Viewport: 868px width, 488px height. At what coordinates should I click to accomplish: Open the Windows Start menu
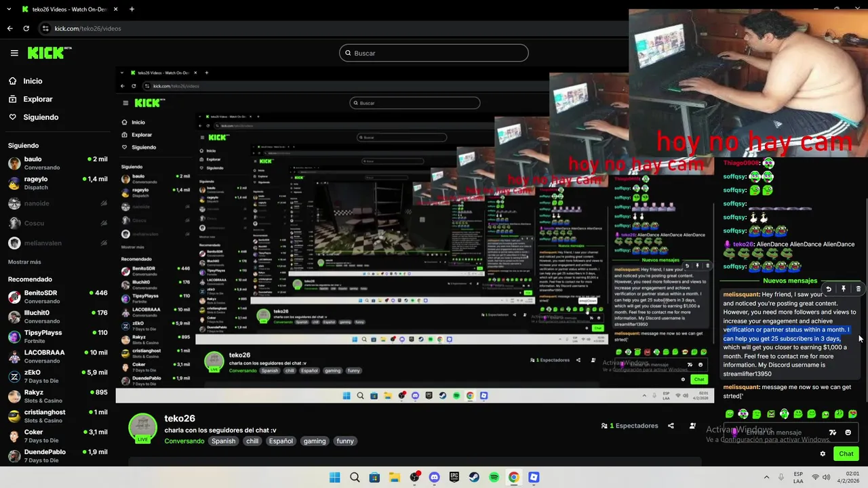tap(334, 477)
